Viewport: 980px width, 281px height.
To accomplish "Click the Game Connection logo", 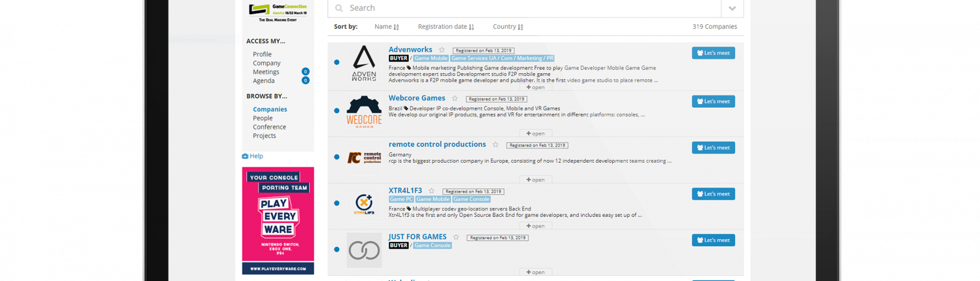I will click(278, 12).
